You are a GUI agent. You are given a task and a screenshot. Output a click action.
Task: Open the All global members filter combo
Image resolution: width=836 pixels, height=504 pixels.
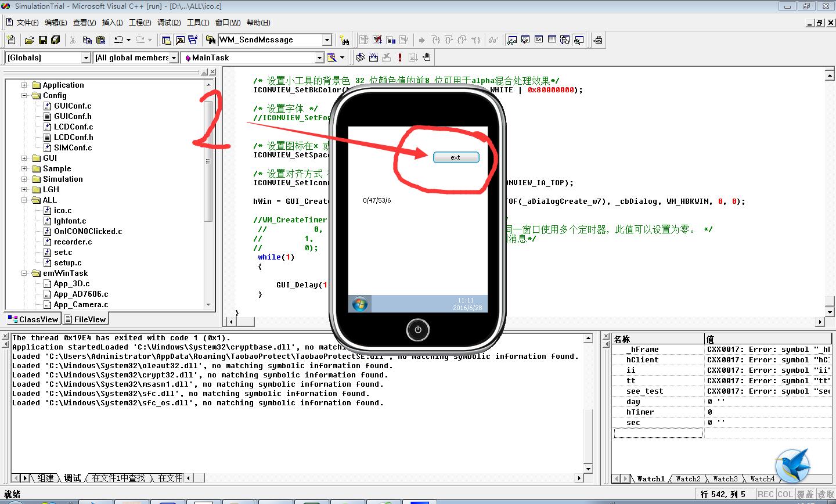point(136,57)
